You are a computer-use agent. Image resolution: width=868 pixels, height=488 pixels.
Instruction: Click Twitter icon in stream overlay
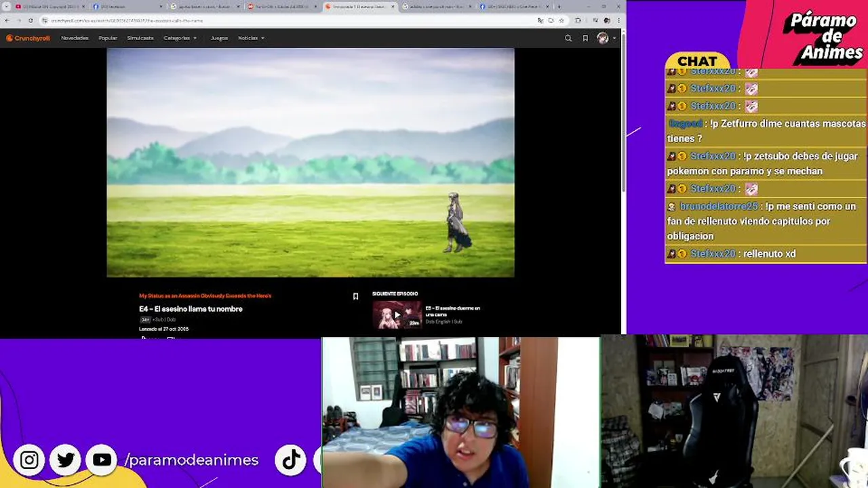[66, 460]
